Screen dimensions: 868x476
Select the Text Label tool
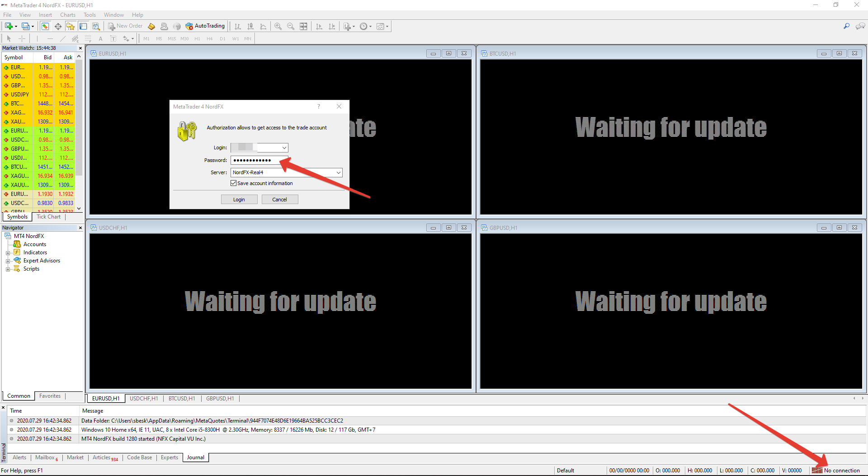click(x=113, y=38)
